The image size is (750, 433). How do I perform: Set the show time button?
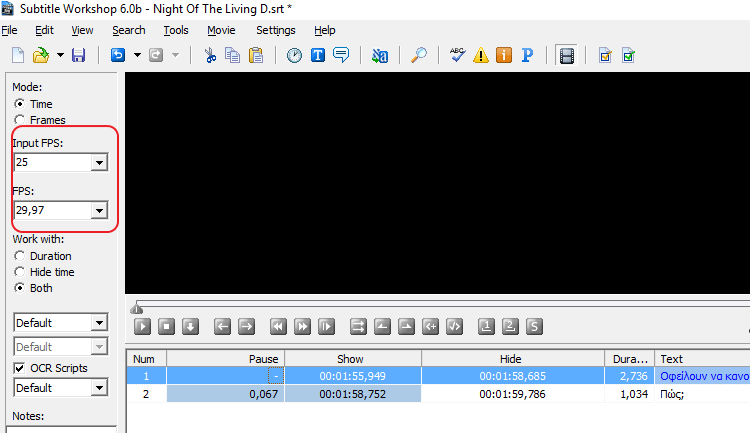tap(382, 327)
